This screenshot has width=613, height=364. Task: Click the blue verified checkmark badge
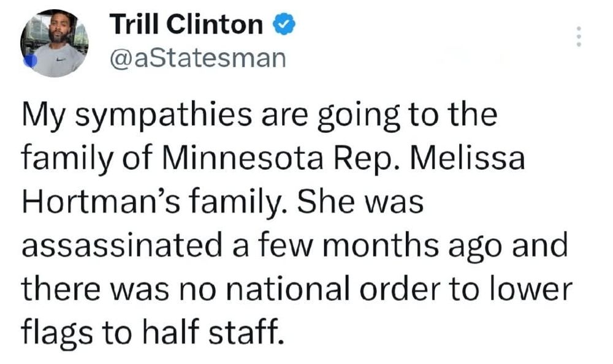[281, 25]
